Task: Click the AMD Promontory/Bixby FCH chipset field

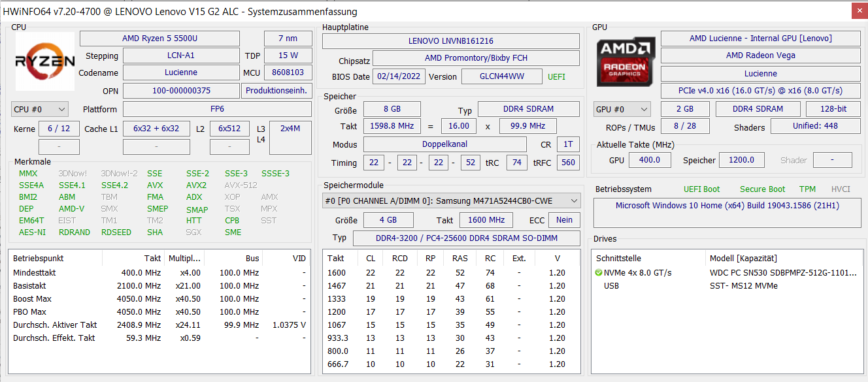Action: 476,58
